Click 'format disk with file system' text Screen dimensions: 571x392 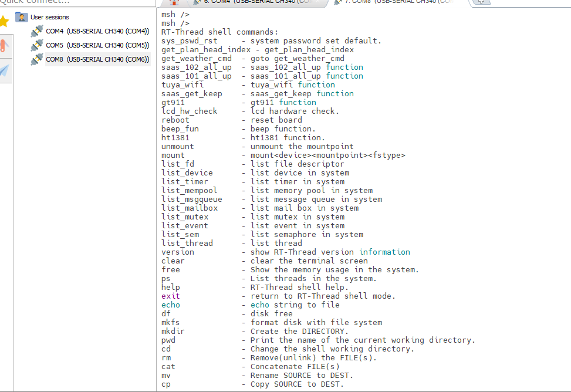pos(316,322)
